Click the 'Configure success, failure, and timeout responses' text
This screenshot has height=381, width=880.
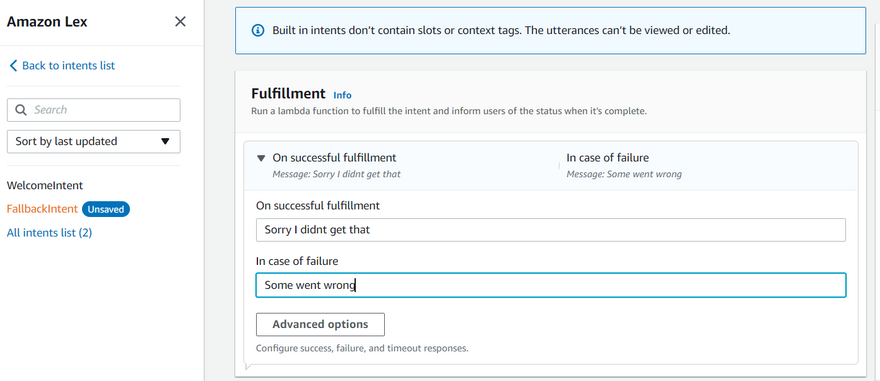pos(362,348)
